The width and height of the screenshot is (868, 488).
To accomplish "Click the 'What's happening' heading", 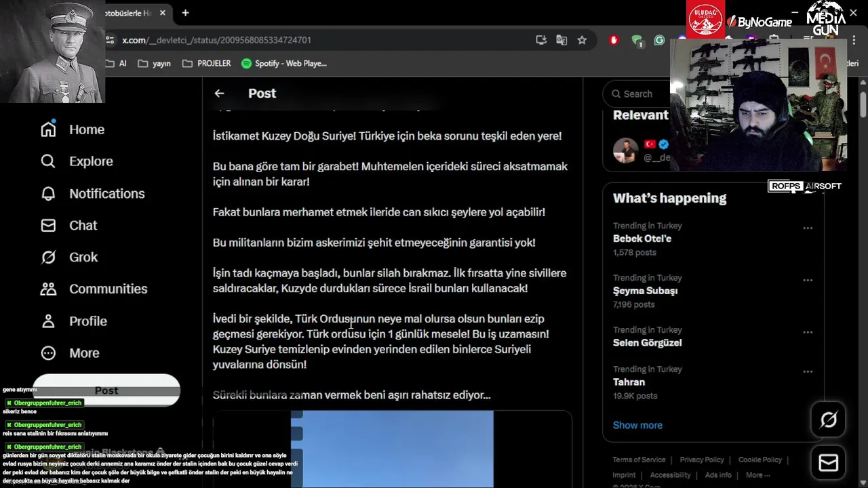I will pos(669,198).
